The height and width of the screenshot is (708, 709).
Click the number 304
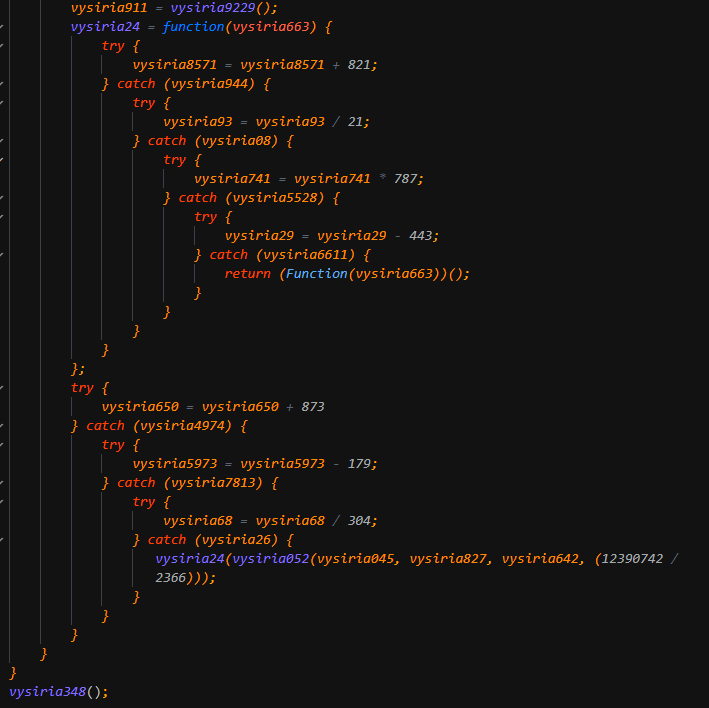coord(359,521)
